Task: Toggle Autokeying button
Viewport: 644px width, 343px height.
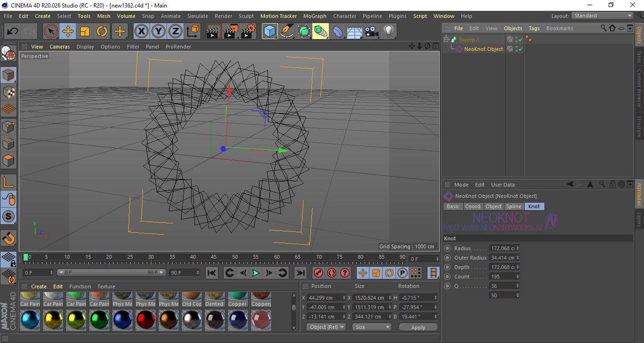Action: [332, 273]
